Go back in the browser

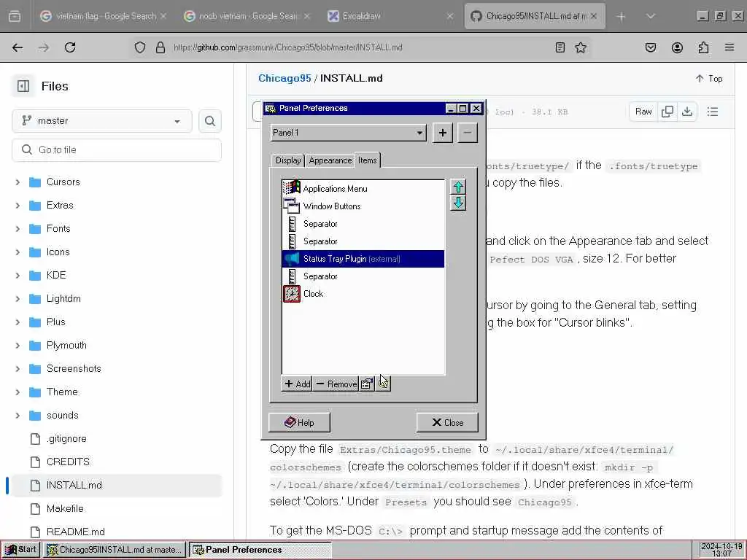coord(18,47)
